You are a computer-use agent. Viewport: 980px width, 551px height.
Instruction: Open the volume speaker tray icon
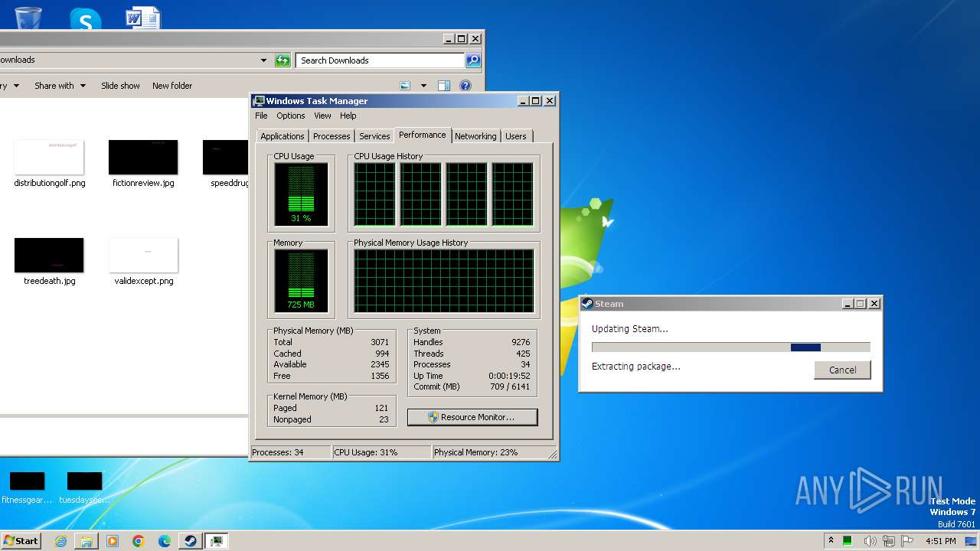tap(871, 541)
